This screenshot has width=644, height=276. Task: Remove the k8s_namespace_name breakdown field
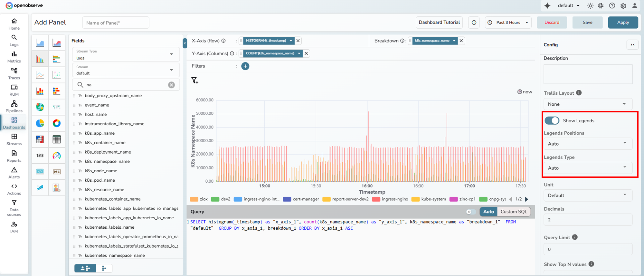[461, 41]
